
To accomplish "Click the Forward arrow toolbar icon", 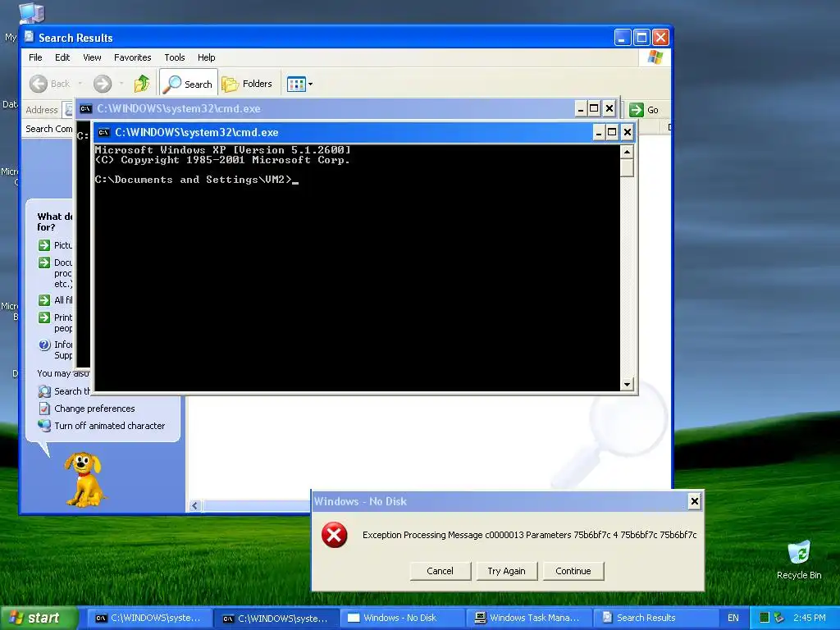I will coord(103,84).
